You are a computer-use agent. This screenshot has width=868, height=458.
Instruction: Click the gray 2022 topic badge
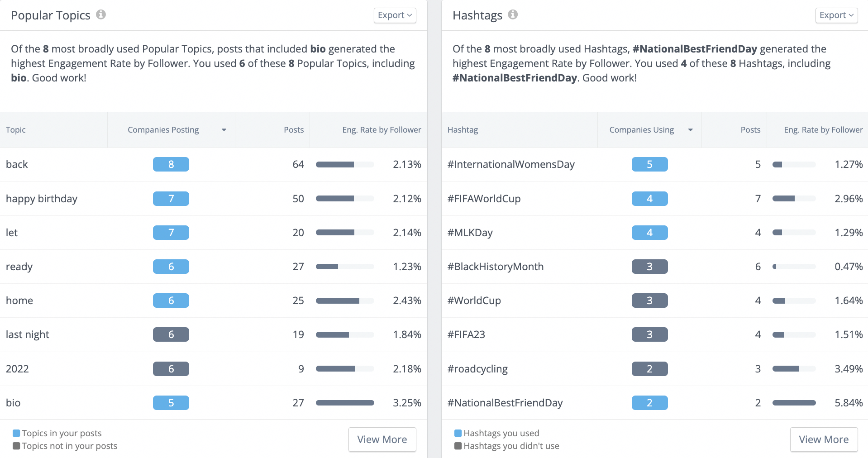(x=171, y=368)
